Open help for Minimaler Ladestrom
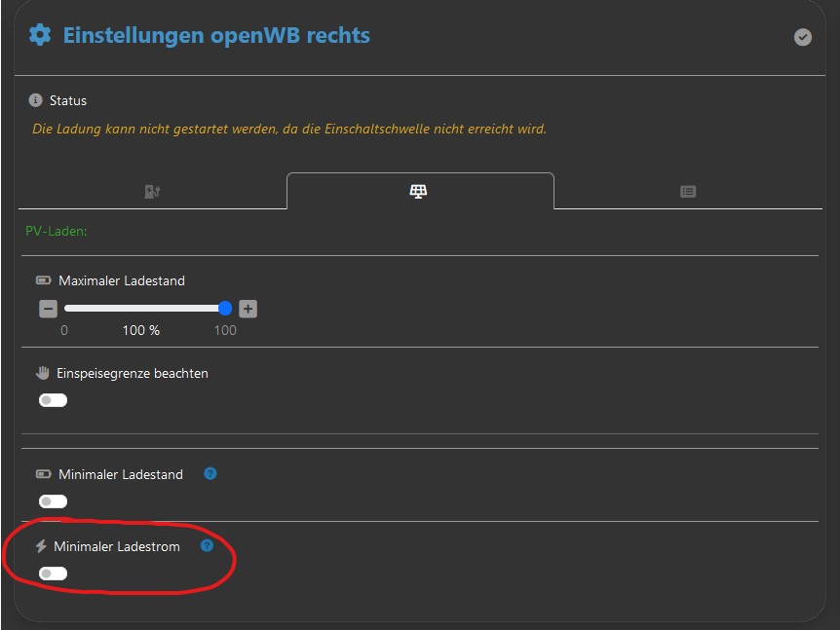Screen dimensions: 840x630 [207, 545]
